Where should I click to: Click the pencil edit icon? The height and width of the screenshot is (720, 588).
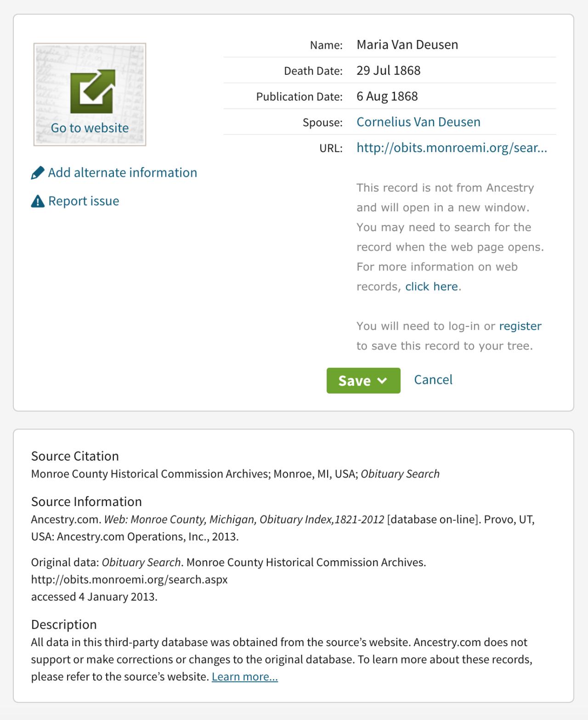(38, 173)
